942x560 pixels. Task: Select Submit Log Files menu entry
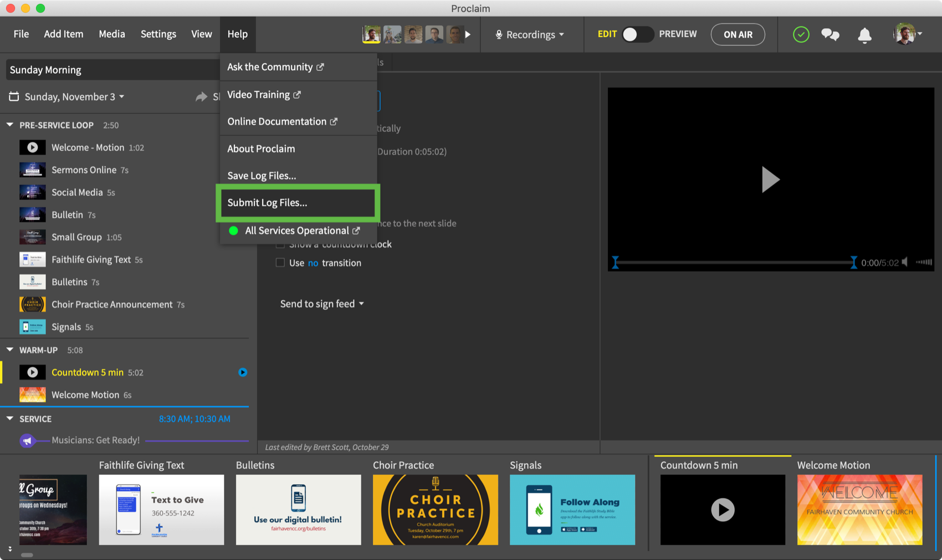(298, 203)
